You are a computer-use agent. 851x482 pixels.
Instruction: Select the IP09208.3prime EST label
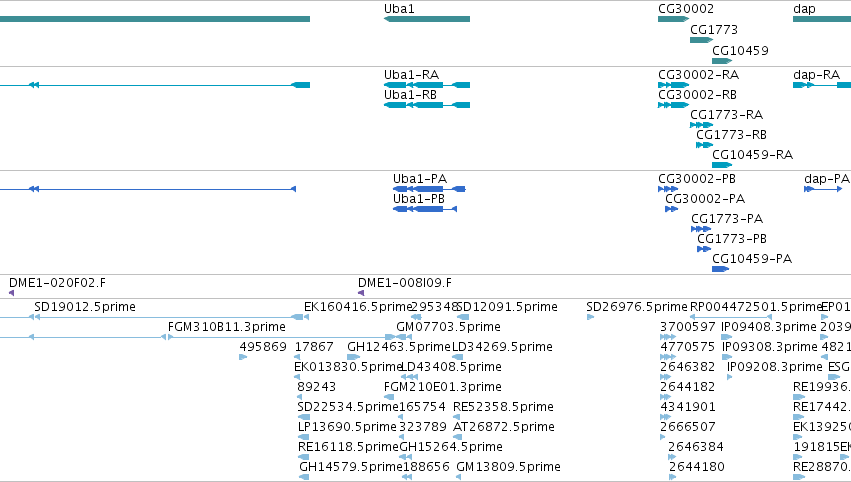pos(775,367)
